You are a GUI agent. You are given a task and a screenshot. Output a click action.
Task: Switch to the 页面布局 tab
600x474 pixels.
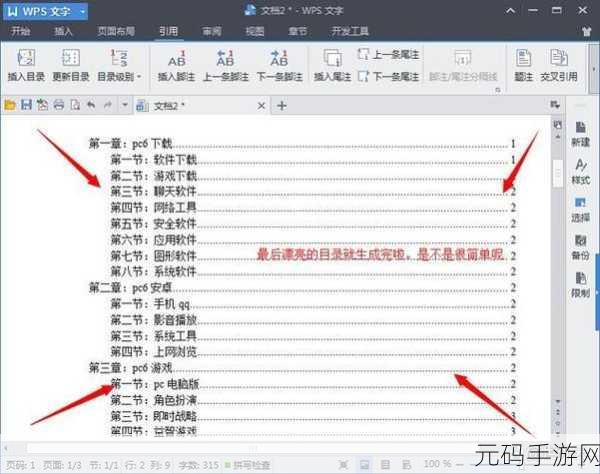pos(116,31)
